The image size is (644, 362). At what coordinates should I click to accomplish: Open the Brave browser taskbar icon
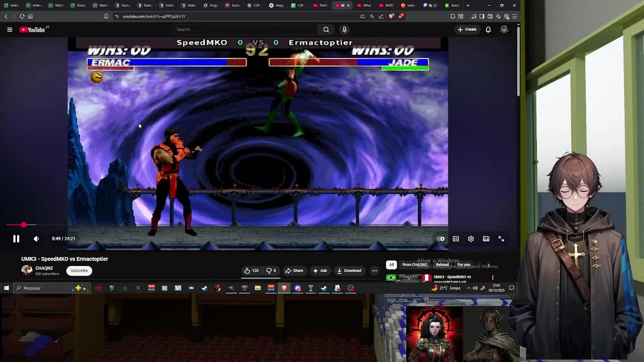(x=284, y=288)
